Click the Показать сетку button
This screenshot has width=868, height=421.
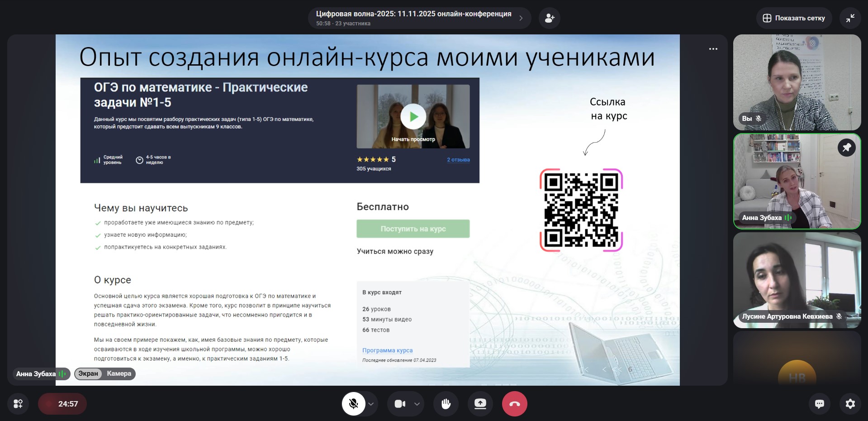pos(794,18)
